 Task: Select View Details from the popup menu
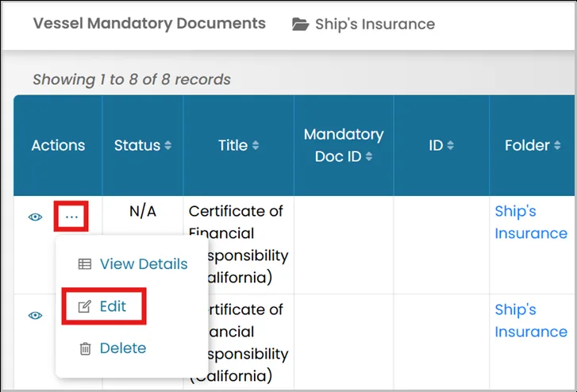coord(144,264)
